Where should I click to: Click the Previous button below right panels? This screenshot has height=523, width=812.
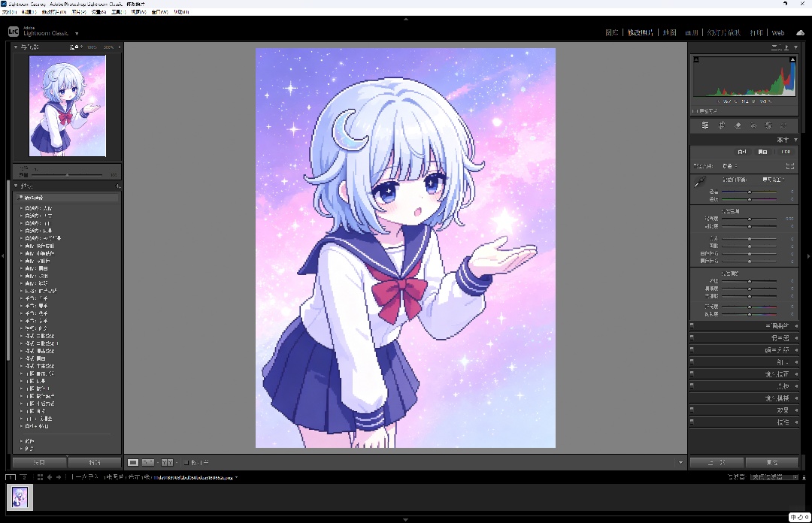click(717, 462)
